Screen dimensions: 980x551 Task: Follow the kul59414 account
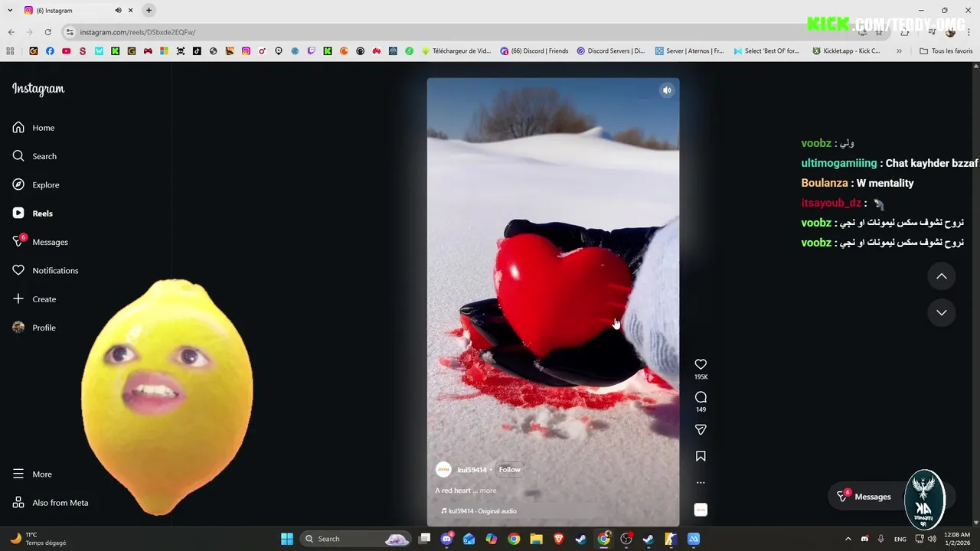(509, 470)
